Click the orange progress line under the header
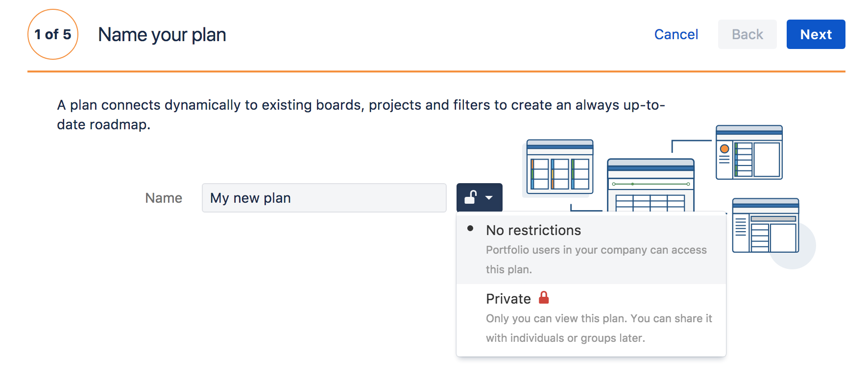The image size is (868, 381). click(x=436, y=71)
